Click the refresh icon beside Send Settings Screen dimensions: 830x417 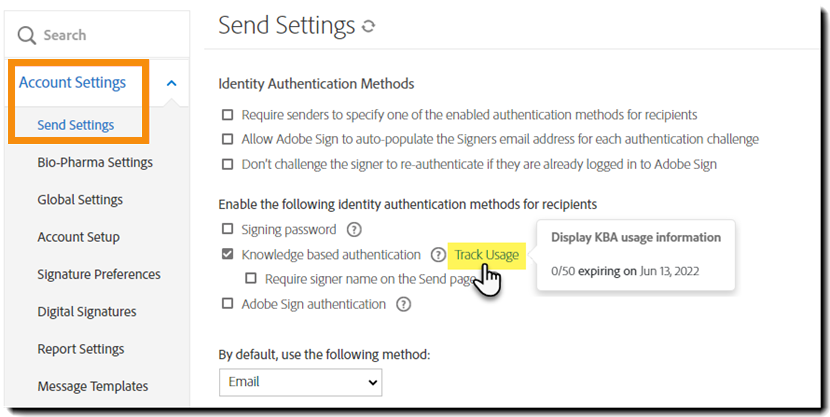click(x=369, y=26)
